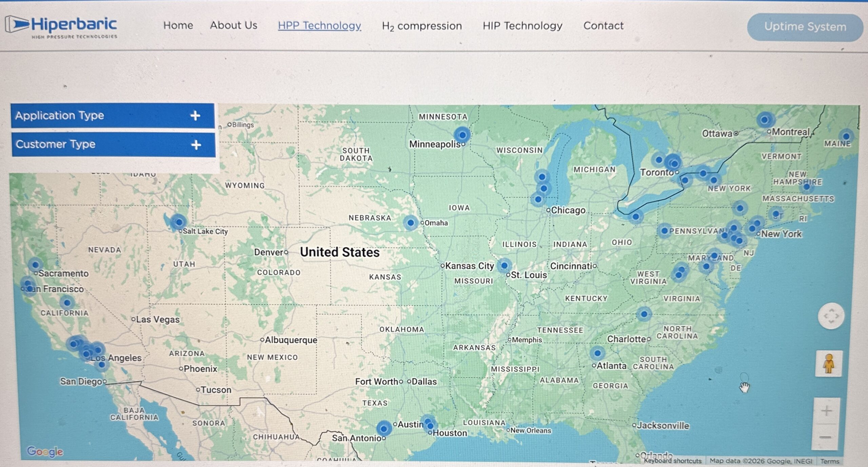Select the map marker near Omaha
The height and width of the screenshot is (467, 868).
coord(411,223)
